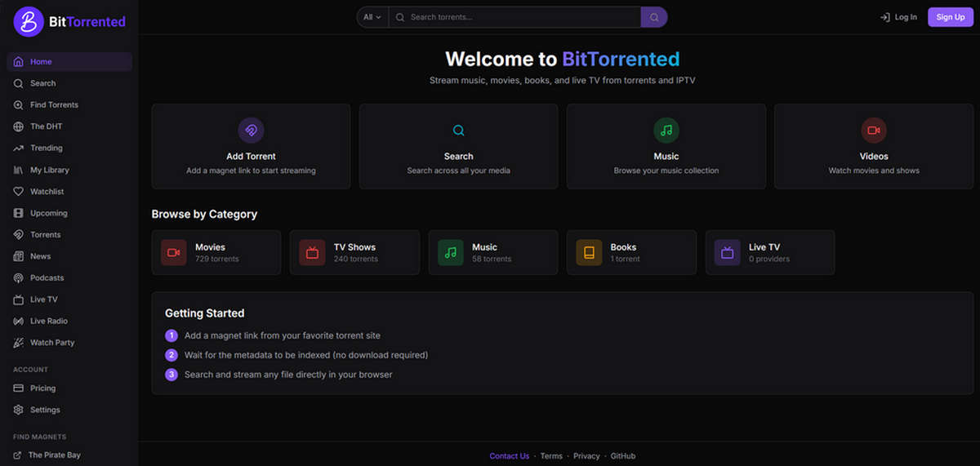Image resolution: width=980 pixels, height=466 pixels.
Task: Click The Pirate Bay external link icon
Action: 18,455
